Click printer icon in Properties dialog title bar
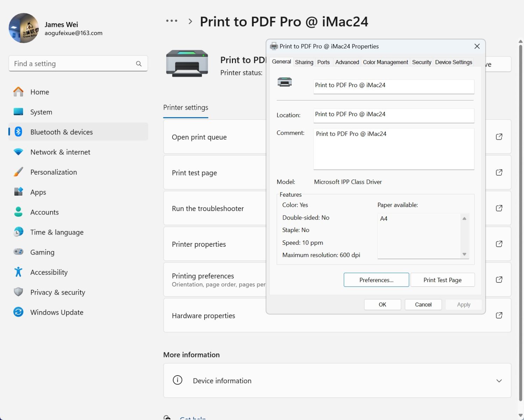This screenshot has height=420, width=524. click(x=274, y=46)
